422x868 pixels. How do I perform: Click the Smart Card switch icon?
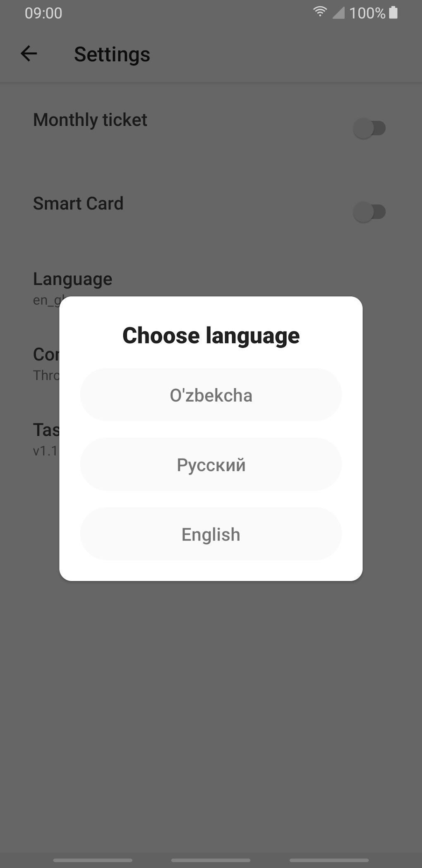coord(369,212)
